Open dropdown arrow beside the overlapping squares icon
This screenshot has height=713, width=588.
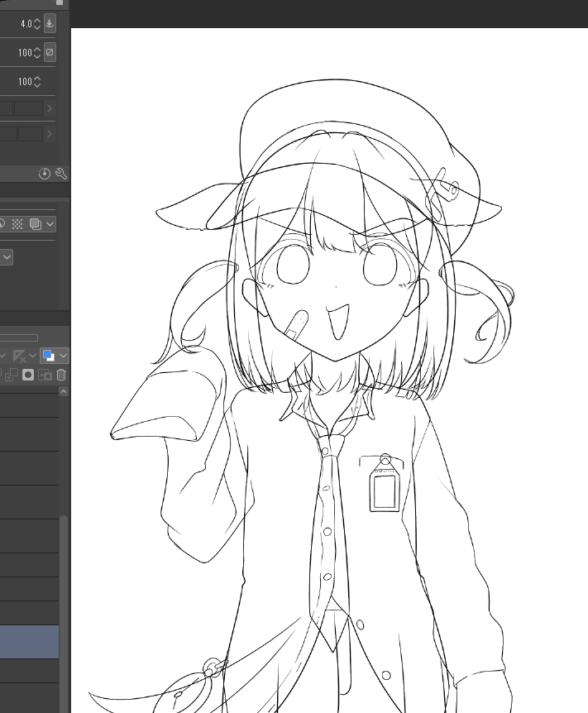(50, 223)
